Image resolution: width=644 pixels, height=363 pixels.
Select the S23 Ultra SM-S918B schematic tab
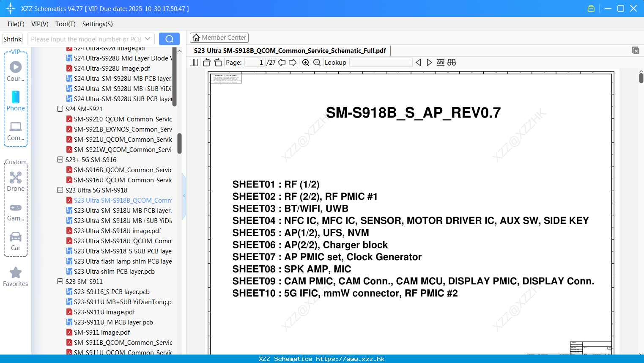(290, 51)
